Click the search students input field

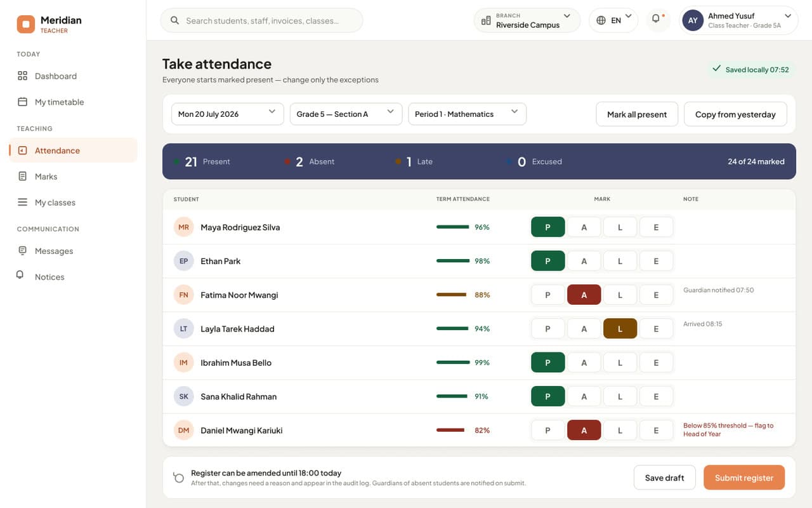(261, 20)
